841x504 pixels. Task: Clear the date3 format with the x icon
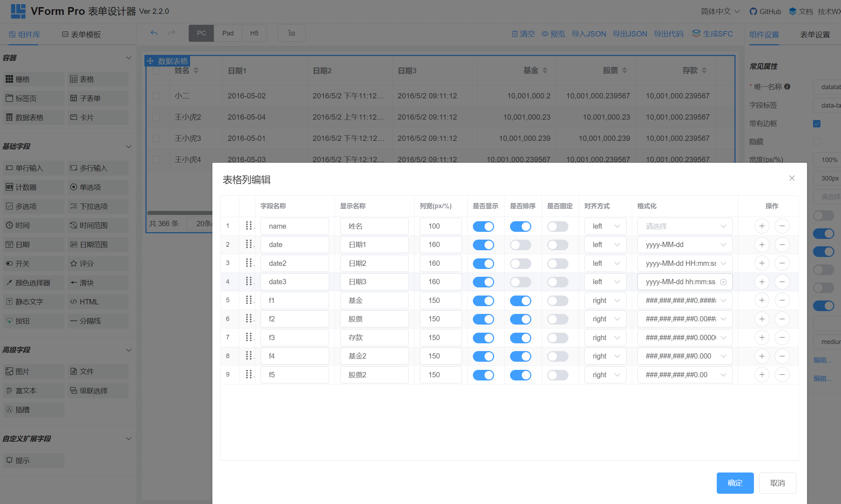pyautogui.click(x=723, y=282)
